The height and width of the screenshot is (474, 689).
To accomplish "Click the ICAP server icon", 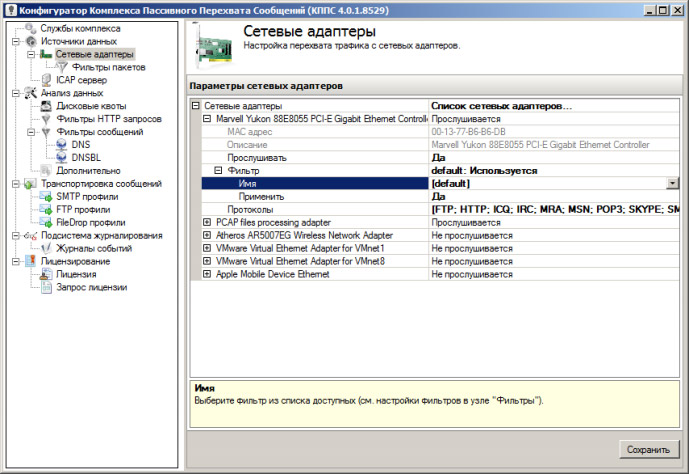I will (46, 80).
